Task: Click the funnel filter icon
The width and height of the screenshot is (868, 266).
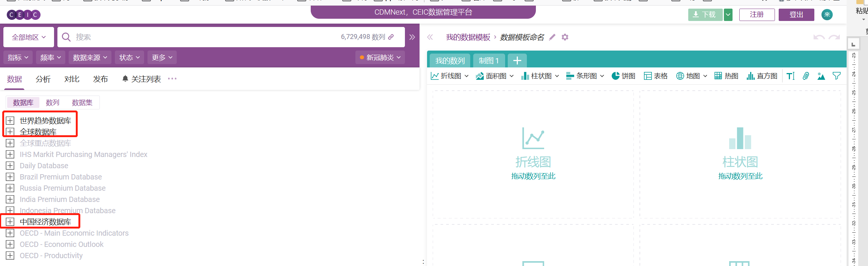Action: point(836,76)
